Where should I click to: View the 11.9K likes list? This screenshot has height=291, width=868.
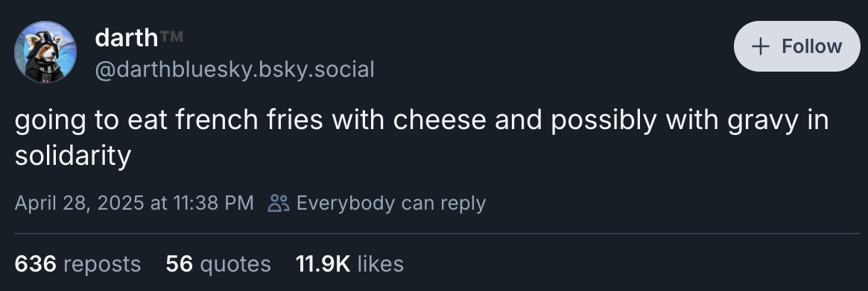click(349, 264)
